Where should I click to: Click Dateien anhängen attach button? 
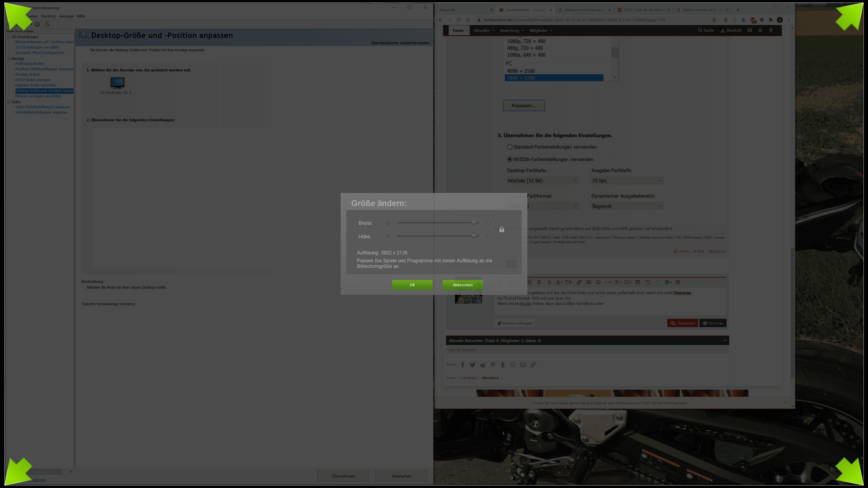click(x=514, y=323)
